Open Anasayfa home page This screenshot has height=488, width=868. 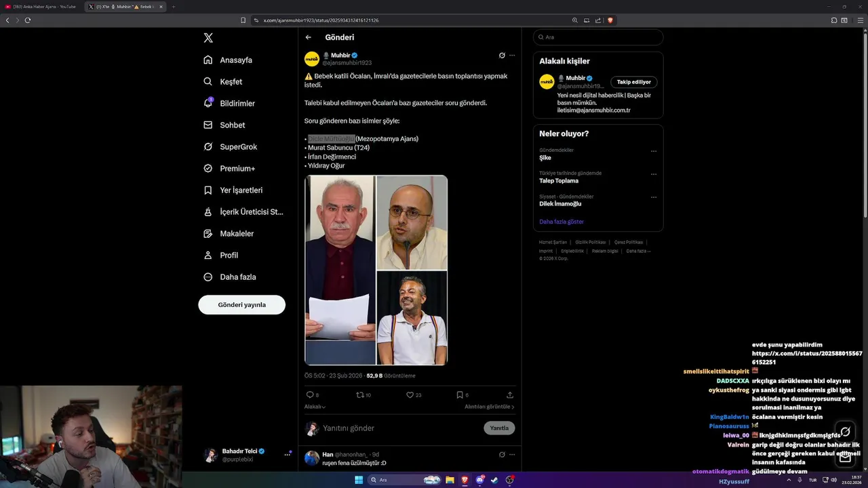[x=228, y=60]
